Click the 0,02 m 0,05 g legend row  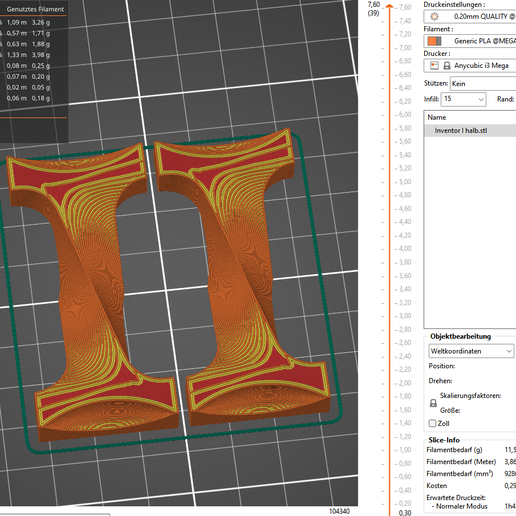[x=28, y=87]
